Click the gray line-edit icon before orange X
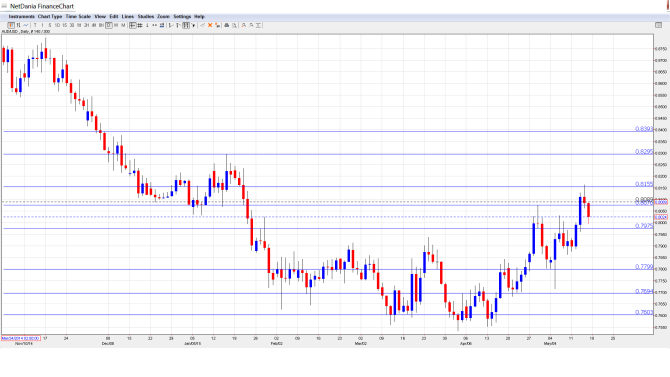The width and height of the screenshot is (670, 377). 203,26
